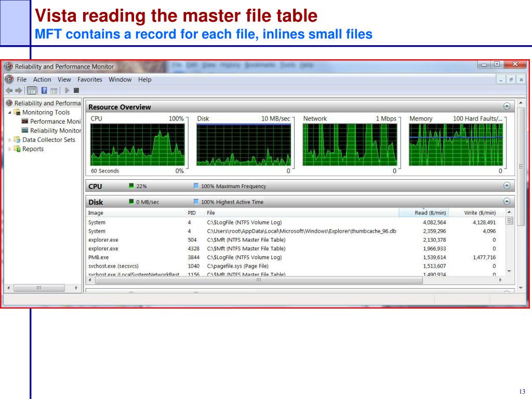Collapse the Resource Overview section
Screen dimensions: 532x399
tap(507, 106)
